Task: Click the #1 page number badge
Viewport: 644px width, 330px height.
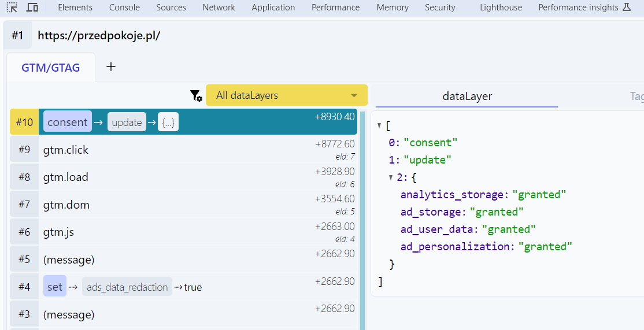Action: point(17,36)
